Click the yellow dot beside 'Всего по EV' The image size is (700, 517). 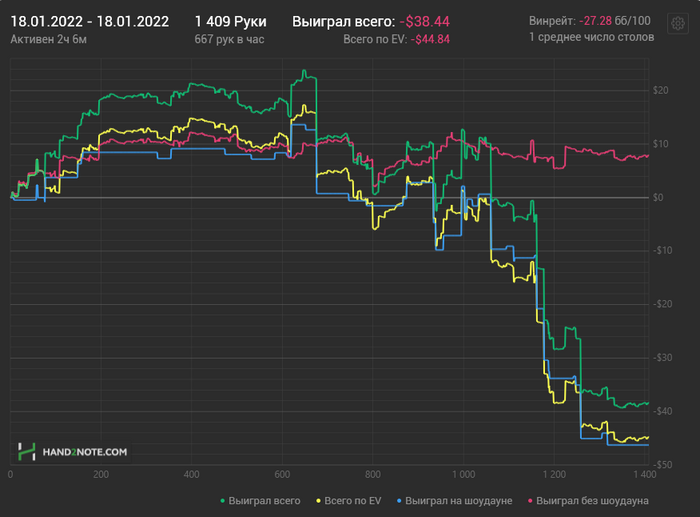[318, 501]
